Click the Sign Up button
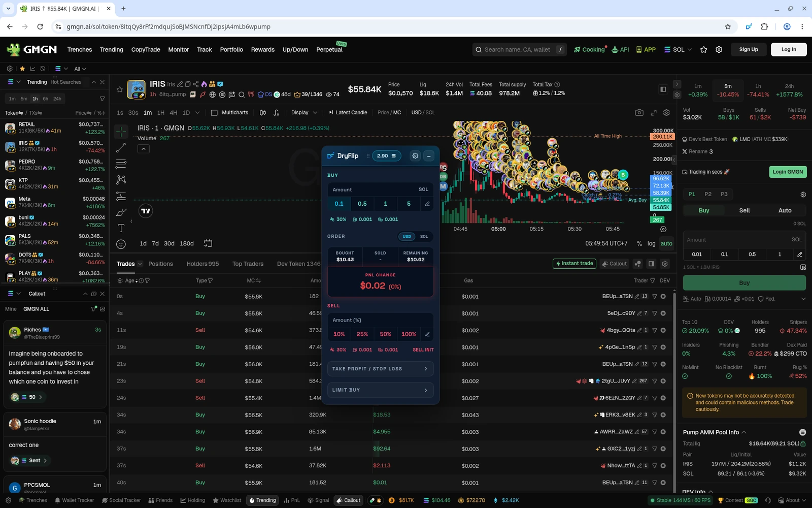812x508 pixels. click(749, 49)
